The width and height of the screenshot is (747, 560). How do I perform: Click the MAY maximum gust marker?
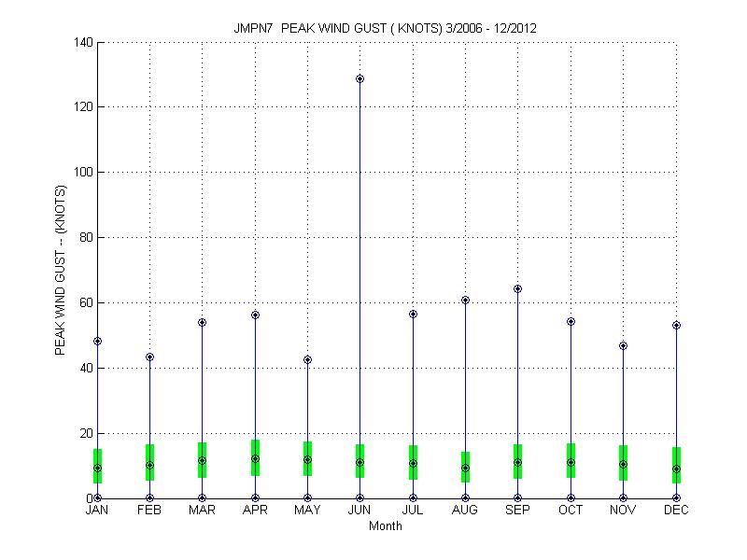[308, 360]
